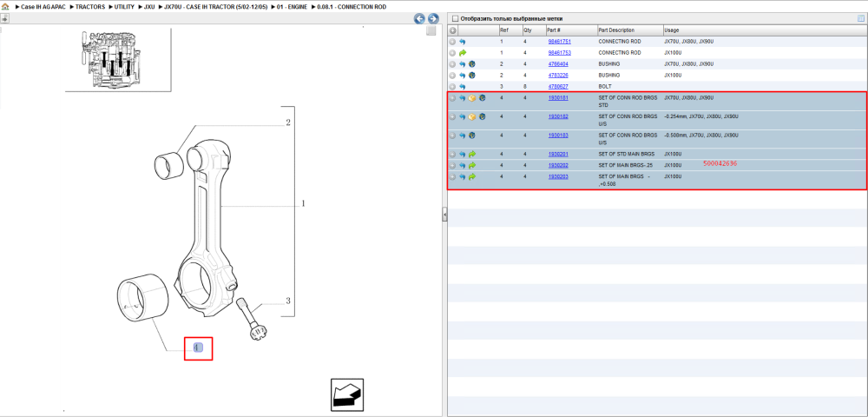
Task: Open part number link 1930202
Action: pyautogui.click(x=558, y=166)
